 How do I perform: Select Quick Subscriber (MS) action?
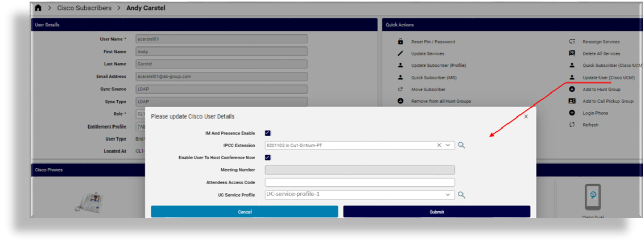434,77
